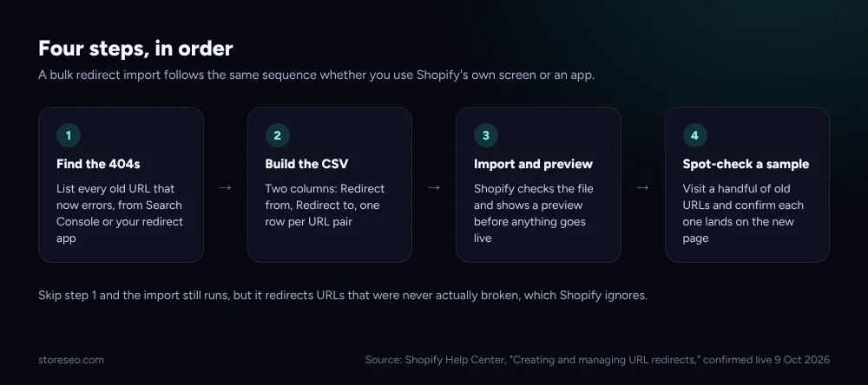This screenshot has height=385, width=868.
Task: Click the 'Four steps, in order' title
Action: click(135, 49)
